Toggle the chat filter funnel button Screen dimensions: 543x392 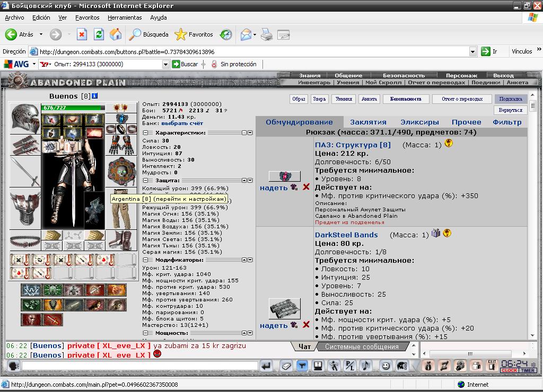302,366
